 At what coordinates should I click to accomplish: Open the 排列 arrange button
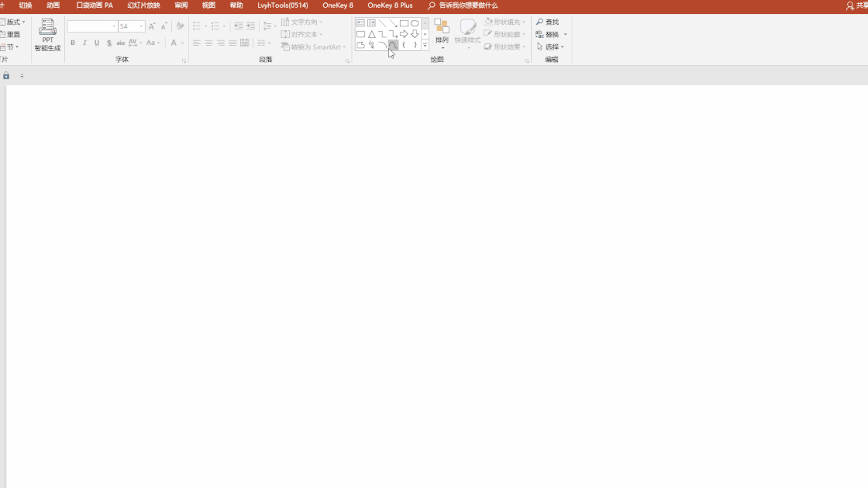click(x=442, y=34)
